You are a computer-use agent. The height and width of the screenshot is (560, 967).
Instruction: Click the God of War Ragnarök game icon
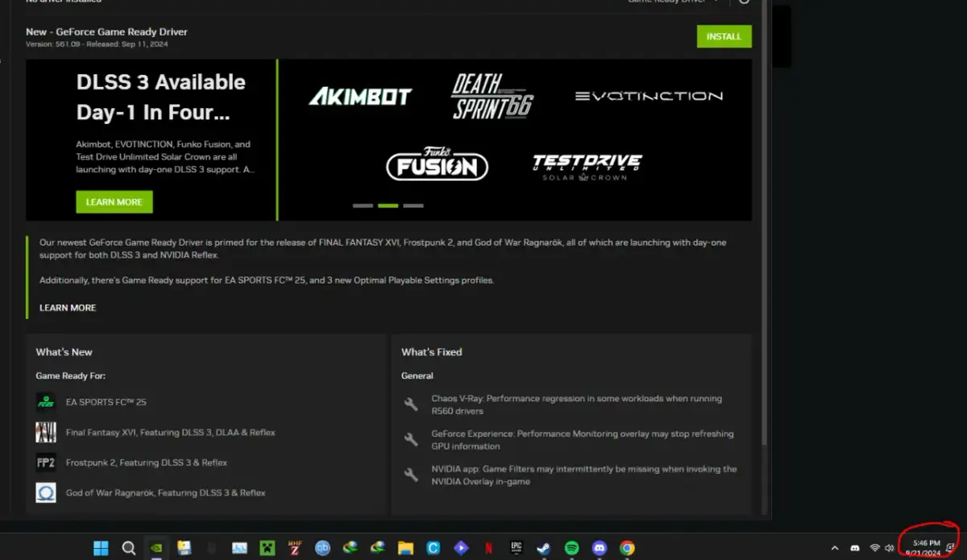click(46, 492)
